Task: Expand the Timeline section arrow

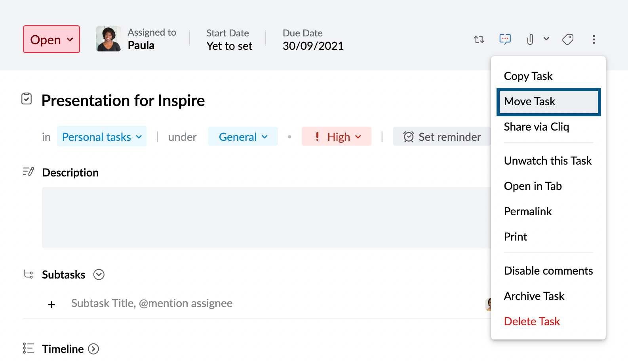Action: coord(93,349)
